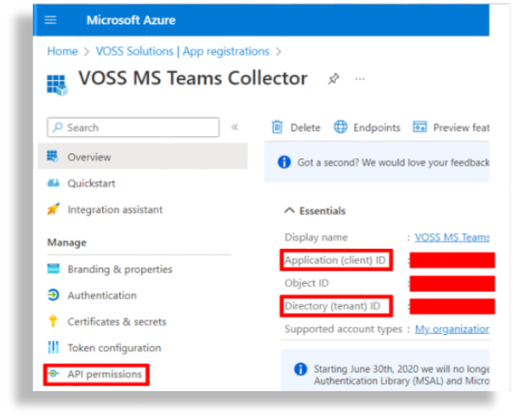Click the Overview grid icon
Image resolution: width=513 pixels, height=420 pixels.
point(53,156)
